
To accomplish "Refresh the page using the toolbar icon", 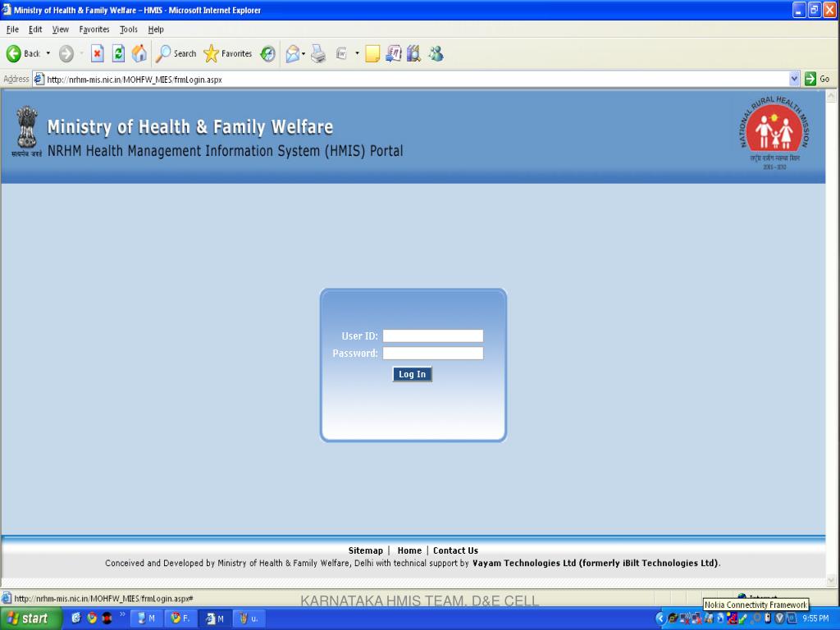I will tap(118, 53).
